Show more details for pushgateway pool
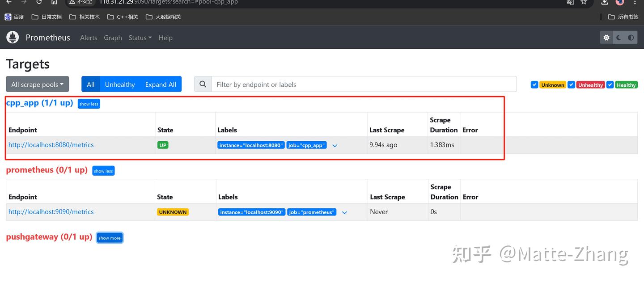 click(110, 237)
